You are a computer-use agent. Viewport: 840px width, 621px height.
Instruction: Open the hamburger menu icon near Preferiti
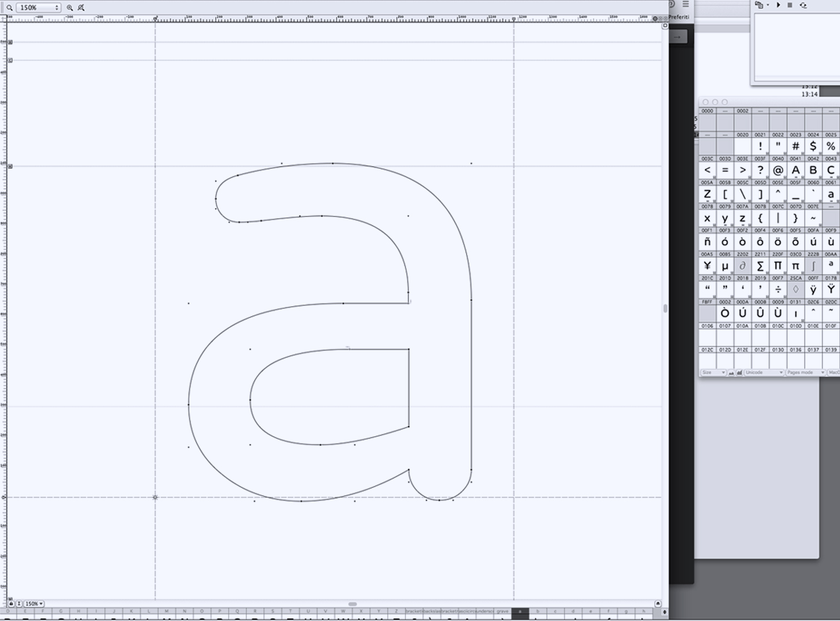coord(686,4)
